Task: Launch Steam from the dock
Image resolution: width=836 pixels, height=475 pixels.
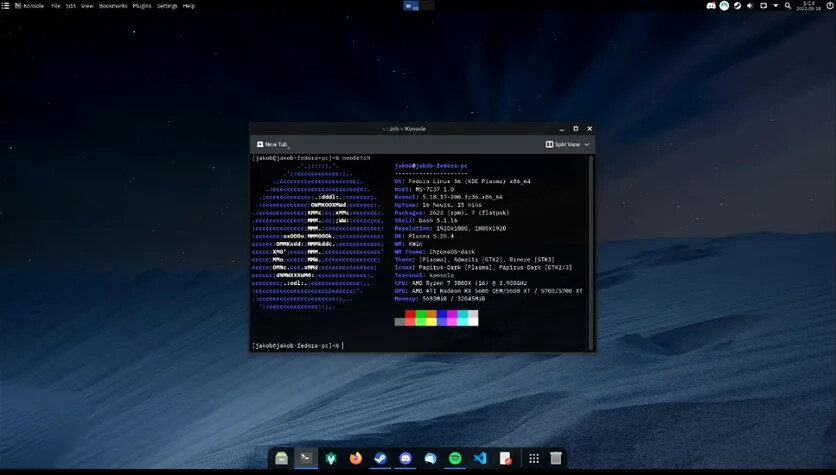Action: (380, 458)
